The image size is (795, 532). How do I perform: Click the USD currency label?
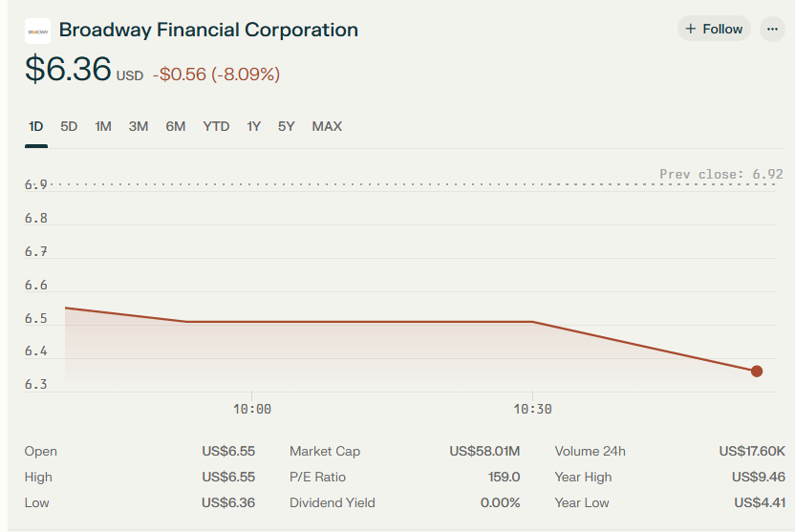130,76
